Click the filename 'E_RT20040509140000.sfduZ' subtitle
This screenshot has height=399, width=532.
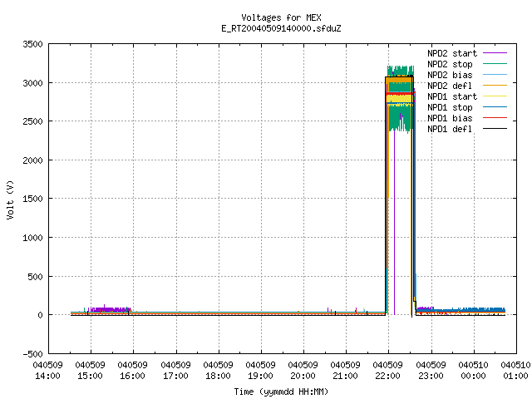pos(281,28)
